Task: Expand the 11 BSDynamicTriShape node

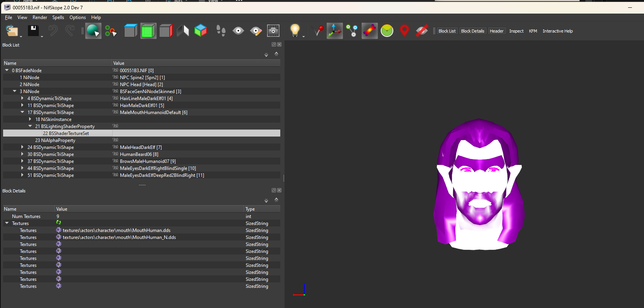Action: 23,105
